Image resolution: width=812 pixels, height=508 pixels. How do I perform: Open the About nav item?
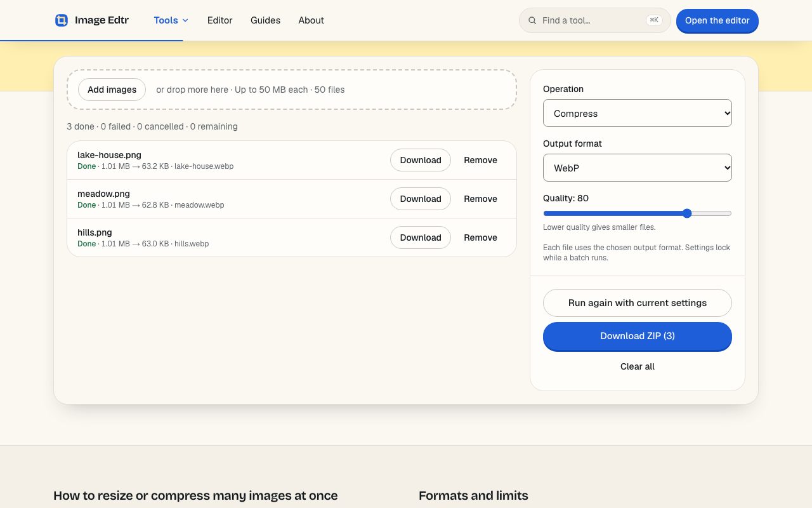coord(311,20)
